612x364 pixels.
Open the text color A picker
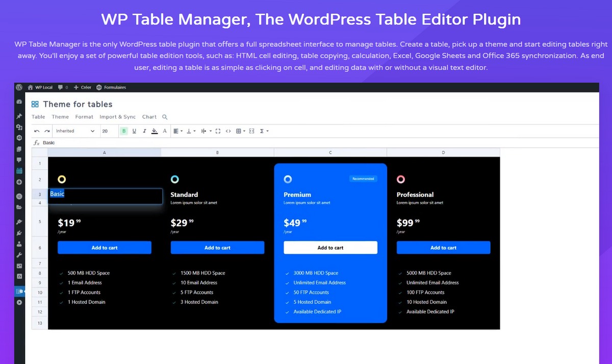[x=165, y=131]
